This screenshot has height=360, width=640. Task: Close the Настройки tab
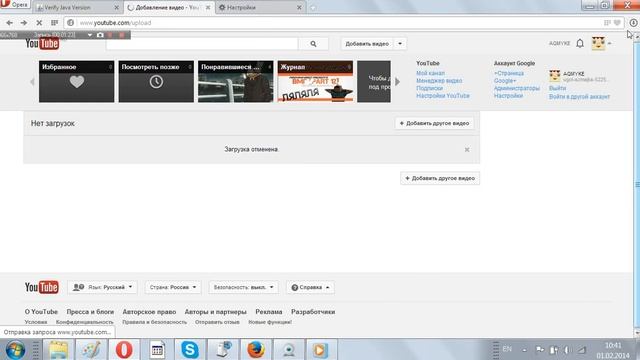coord(299,7)
